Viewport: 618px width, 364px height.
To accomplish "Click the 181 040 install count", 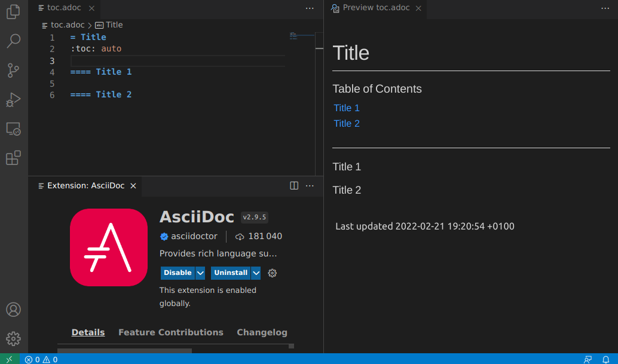I will 265,236.
